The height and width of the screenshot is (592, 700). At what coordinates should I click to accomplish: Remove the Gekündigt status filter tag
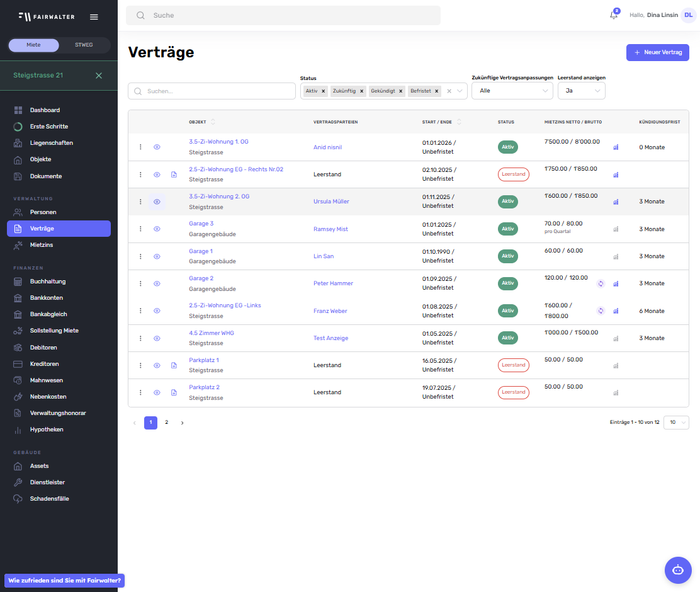(400, 91)
